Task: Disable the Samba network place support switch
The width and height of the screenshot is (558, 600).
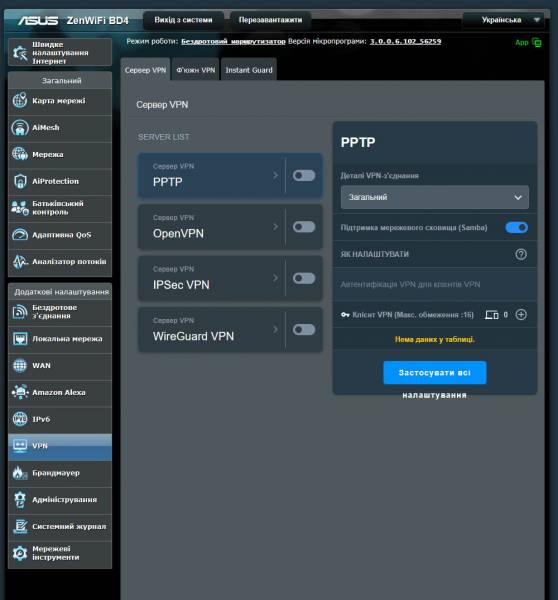Action: click(x=517, y=228)
